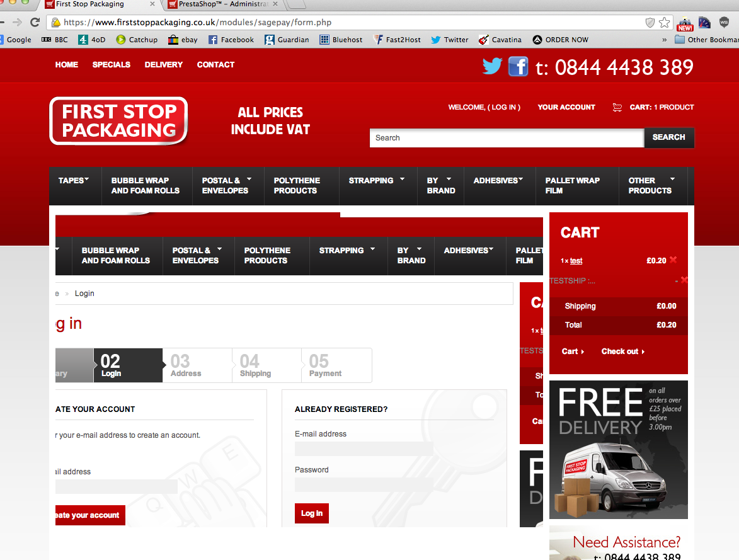Switch to PrestaShop Administration tab
The width and height of the screenshot is (739, 560).
click(223, 4)
